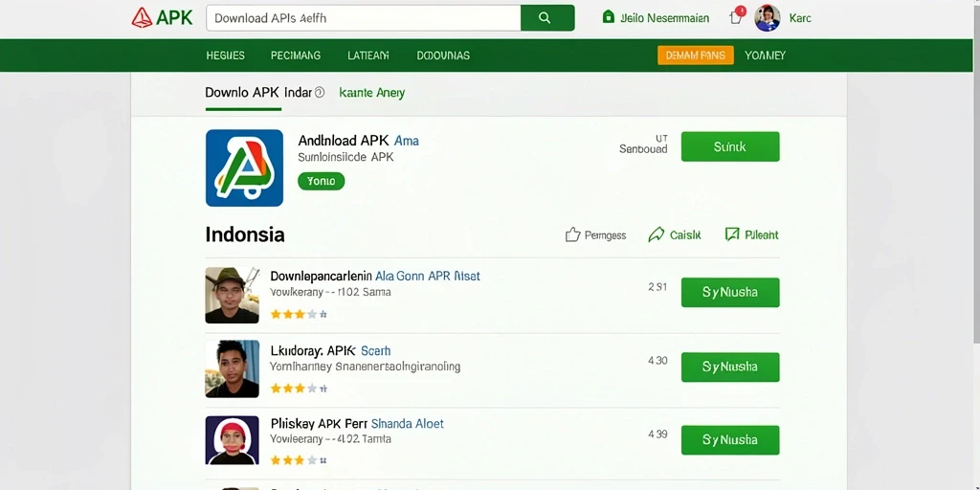Screen dimensions: 980x490
Task: Click the Senbouad label
Action: coord(643,149)
